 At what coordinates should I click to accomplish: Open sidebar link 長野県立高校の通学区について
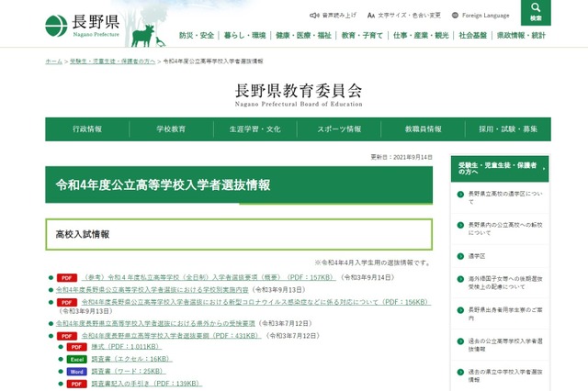tap(505, 197)
